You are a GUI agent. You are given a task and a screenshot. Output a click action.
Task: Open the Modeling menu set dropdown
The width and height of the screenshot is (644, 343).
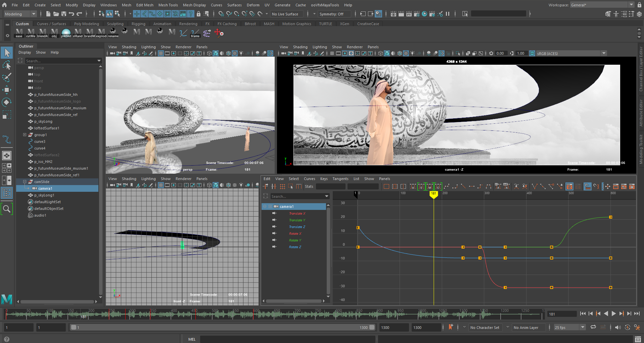pos(20,14)
